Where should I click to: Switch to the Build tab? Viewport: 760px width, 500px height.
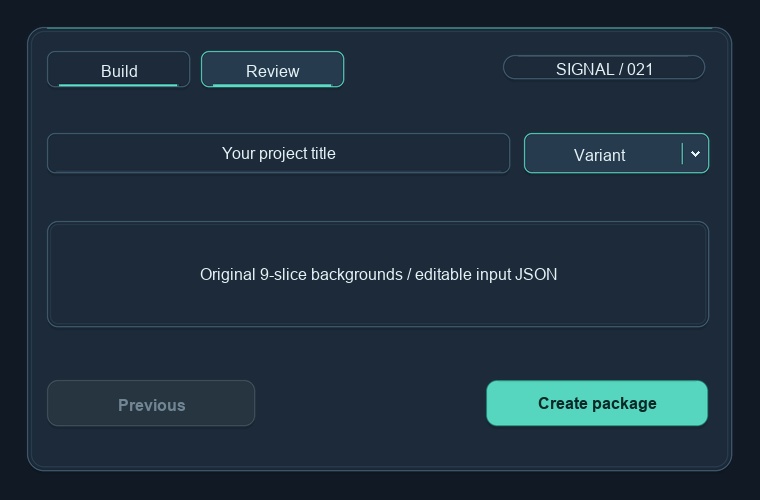click(x=118, y=69)
